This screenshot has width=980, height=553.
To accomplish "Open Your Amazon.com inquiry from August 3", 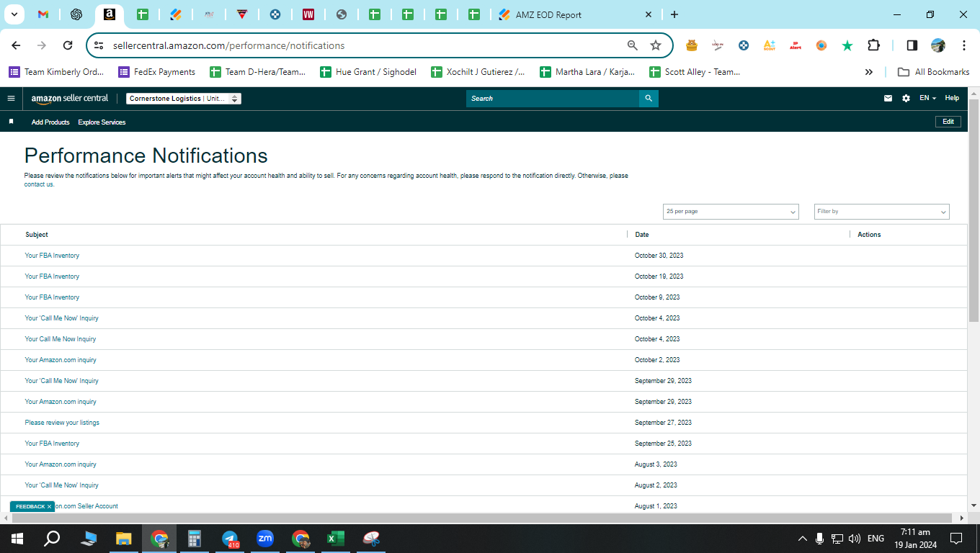I will (x=61, y=464).
